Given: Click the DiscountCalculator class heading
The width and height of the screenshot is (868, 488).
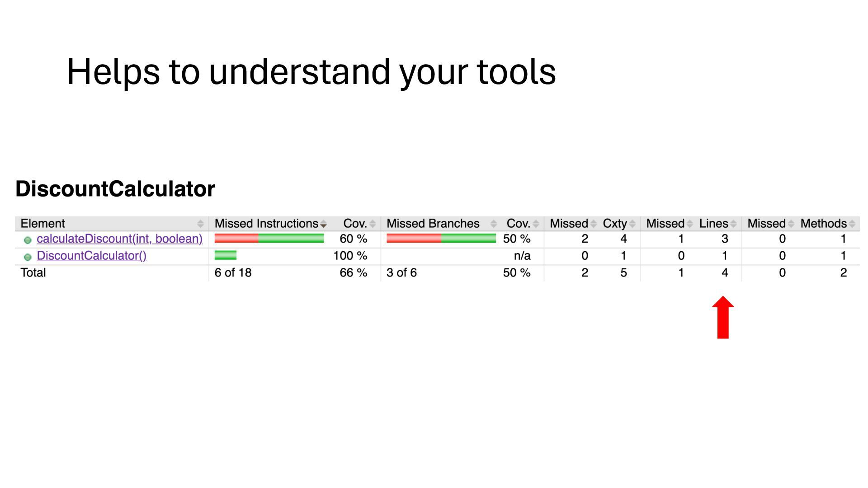Looking at the screenshot, I should coord(115,189).
